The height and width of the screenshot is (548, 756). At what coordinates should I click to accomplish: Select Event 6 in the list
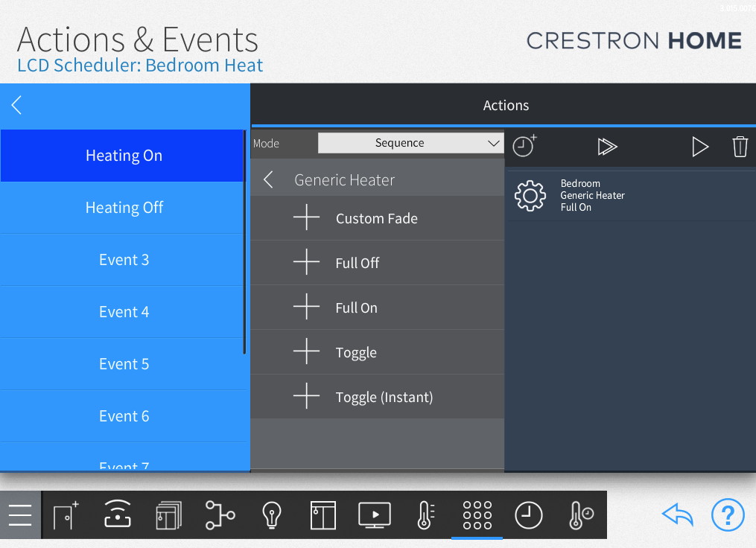click(124, 416)
